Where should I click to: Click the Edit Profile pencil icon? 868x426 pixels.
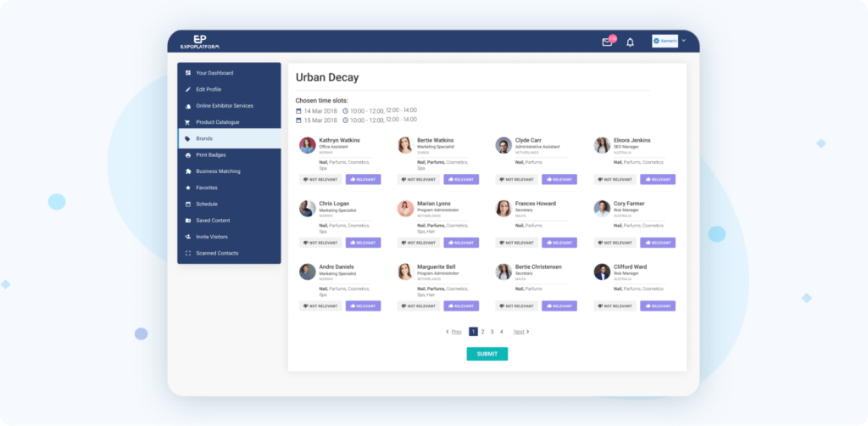click(x=188, y=89)
